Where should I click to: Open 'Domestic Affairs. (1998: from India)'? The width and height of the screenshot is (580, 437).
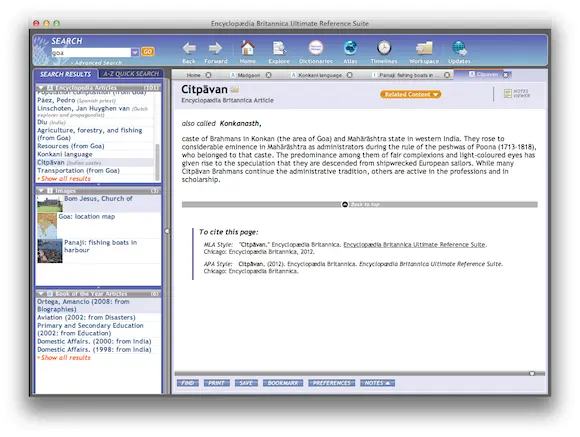[94, 350]
